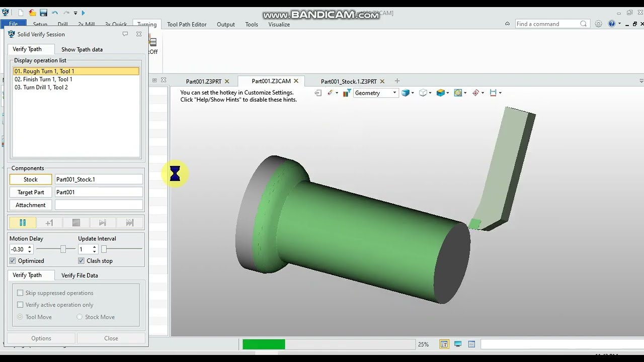Click the wireframe view cube icon

click(x=423, y=93)
